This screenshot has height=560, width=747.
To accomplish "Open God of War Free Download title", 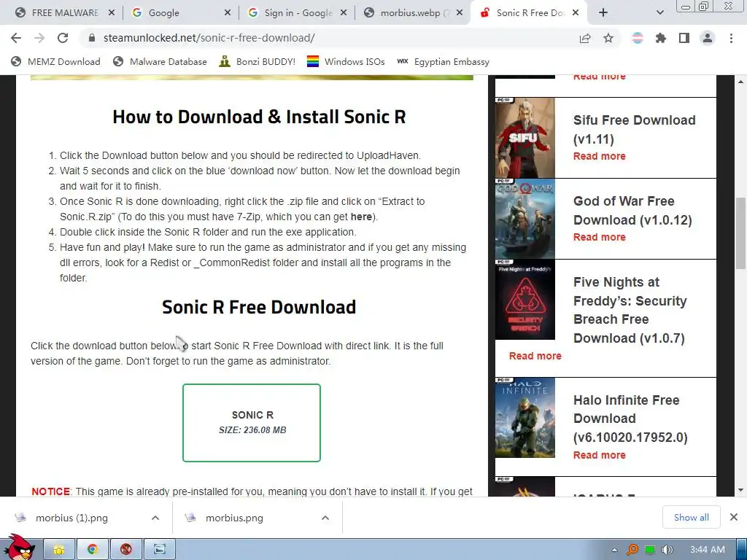I will tap(632, 211).
